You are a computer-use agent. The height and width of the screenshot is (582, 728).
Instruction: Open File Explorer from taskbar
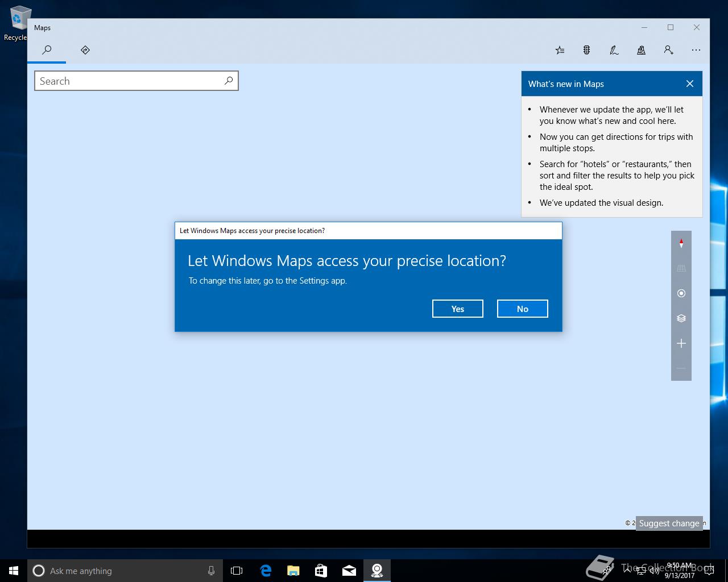[293, 571]
